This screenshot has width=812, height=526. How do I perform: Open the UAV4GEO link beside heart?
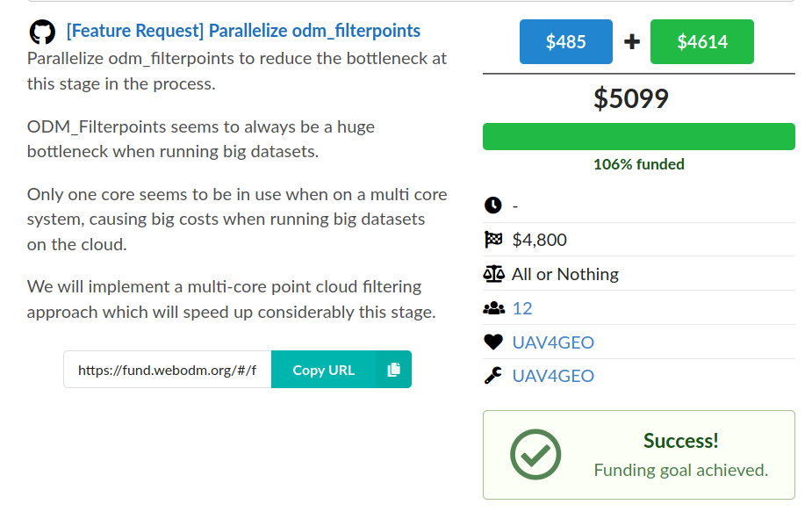pyautogui.click(x=553, y=342)
